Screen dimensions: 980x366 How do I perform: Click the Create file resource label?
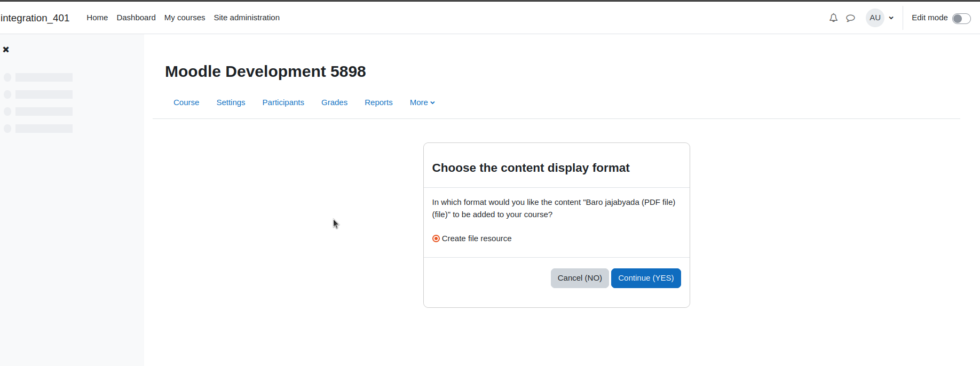coord(477,238)
